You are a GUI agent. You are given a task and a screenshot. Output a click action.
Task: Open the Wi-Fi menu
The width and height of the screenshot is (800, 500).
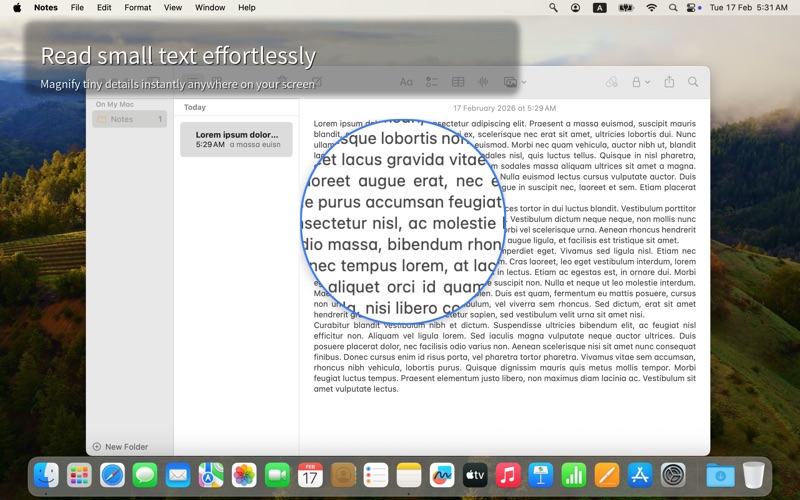(x=652, y=8)
